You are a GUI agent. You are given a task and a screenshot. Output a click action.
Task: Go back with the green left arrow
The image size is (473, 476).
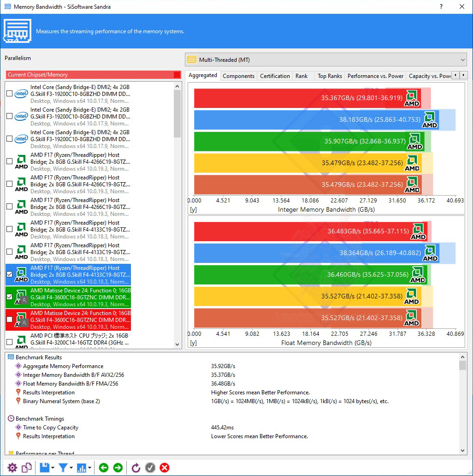click(x=104, y=468)
